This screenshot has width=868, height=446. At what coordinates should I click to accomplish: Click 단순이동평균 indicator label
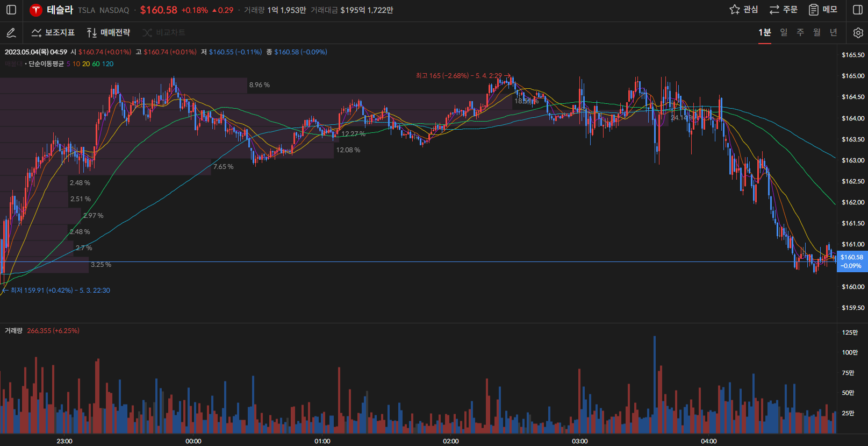pos(46,64)
